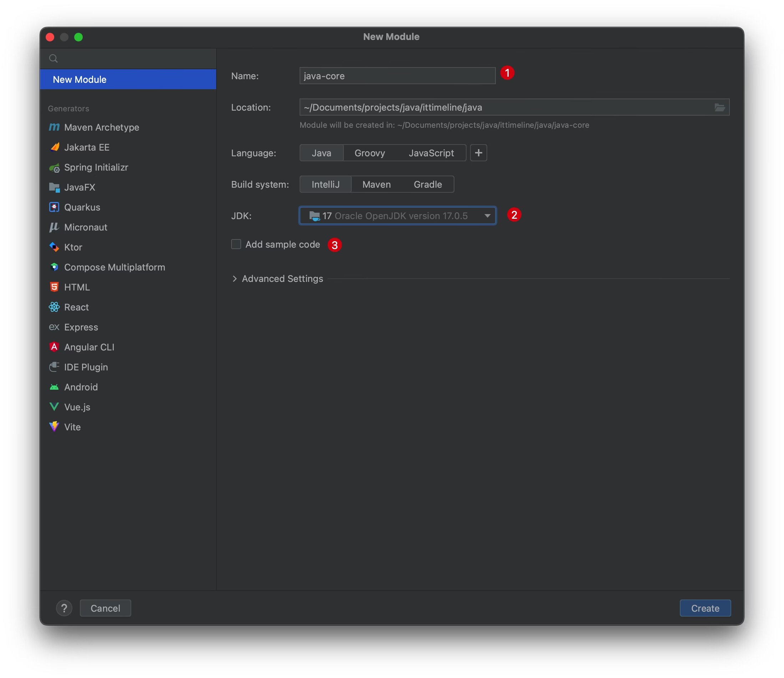Image resolution: width=784 pixels, height=678 pixels.
Task: Pick the Vue.js logo icon
Action: click(55, 407)
